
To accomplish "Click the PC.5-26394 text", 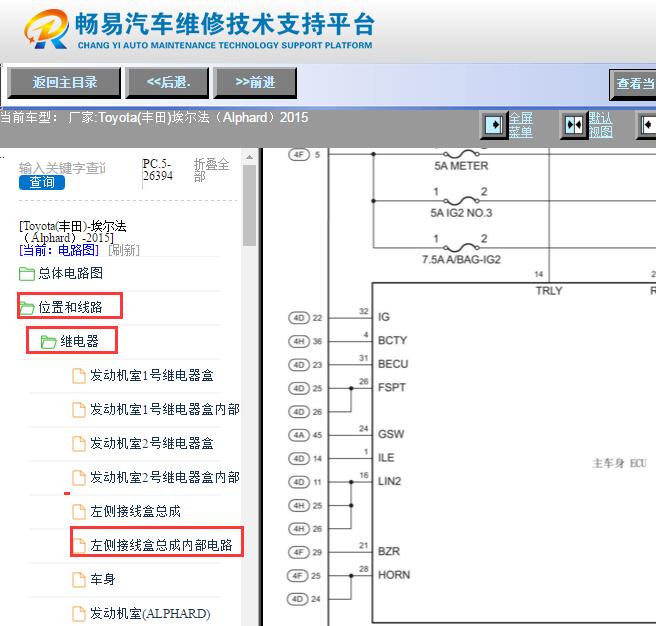I will [x=157, y=169].
